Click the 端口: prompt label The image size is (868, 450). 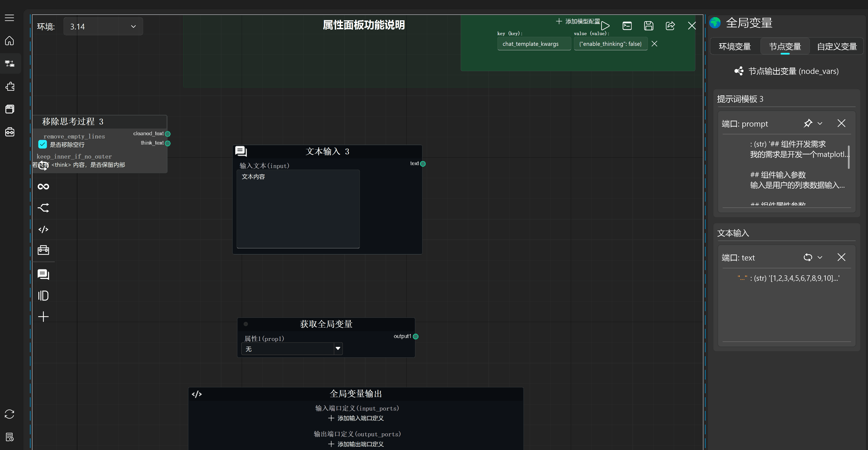tap(745, 124)
